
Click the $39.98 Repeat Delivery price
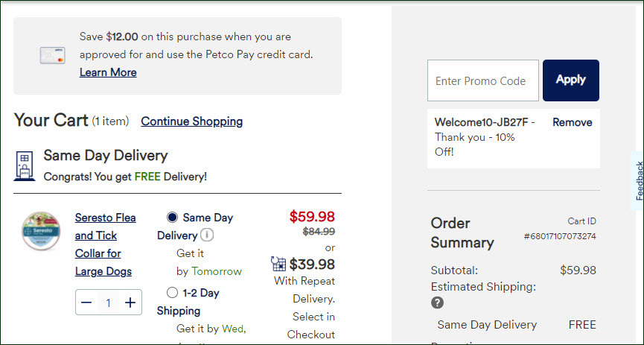click(312, 265)
